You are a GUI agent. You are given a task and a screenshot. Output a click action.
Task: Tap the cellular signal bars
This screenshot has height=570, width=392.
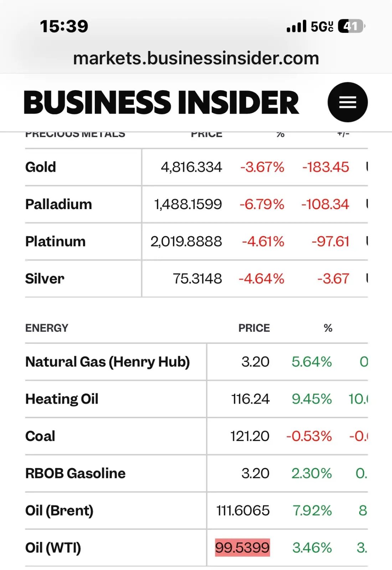296,26
